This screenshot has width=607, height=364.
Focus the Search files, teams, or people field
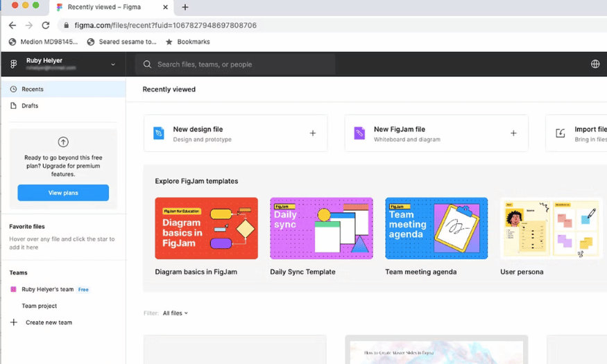pyautogui.click(x=235, y=64)
